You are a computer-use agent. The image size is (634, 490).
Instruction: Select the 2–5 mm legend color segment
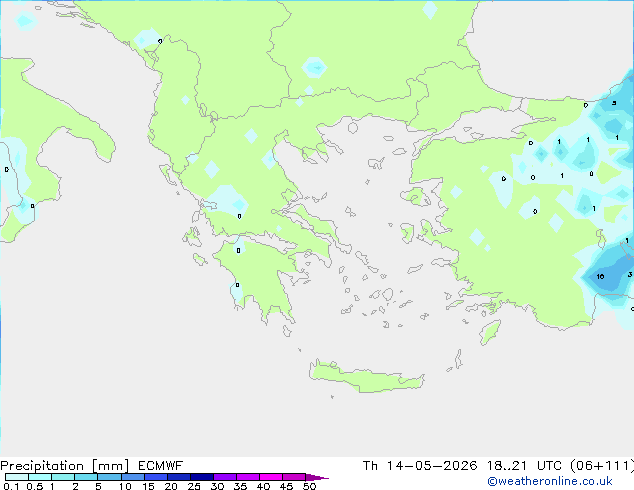point(86,477)
